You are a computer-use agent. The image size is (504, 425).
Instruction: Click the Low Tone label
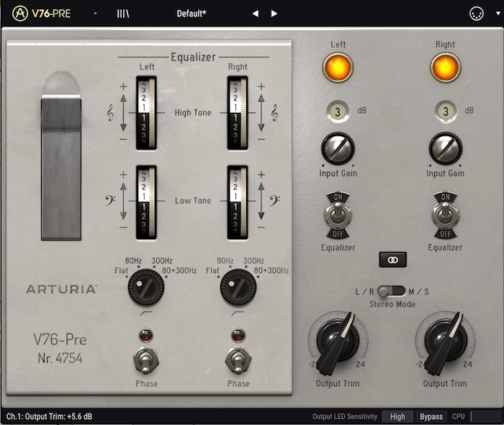click(x=193, y=200)
